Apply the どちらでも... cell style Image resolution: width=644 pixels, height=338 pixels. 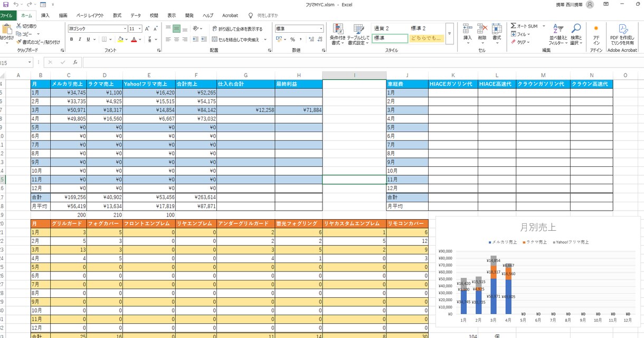(427, 38)
